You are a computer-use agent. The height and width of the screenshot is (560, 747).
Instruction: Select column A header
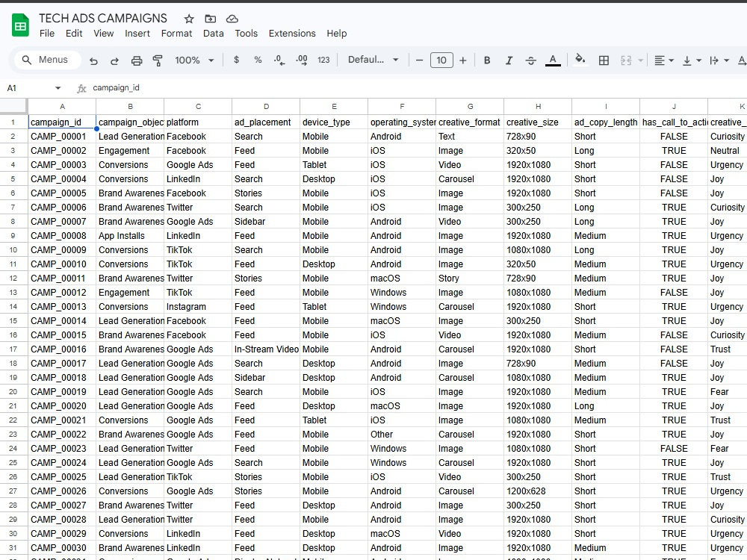click(x=62, y=107)
